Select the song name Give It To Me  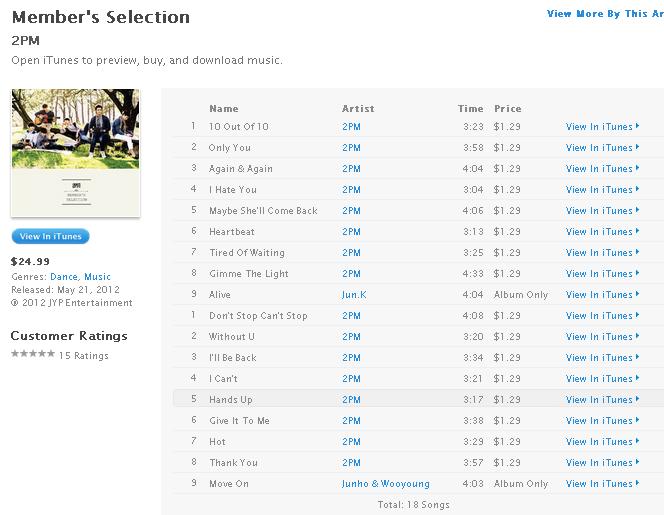[x=239, y=421]
